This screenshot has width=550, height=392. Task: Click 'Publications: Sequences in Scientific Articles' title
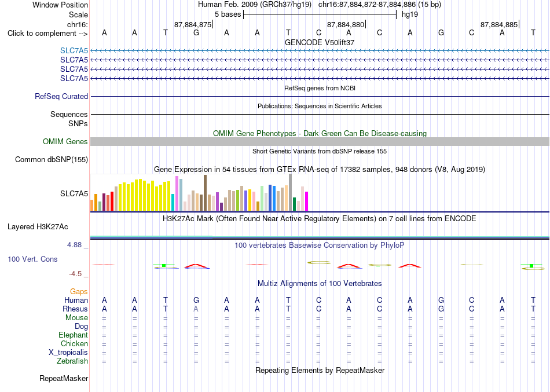tap(320, 106)
